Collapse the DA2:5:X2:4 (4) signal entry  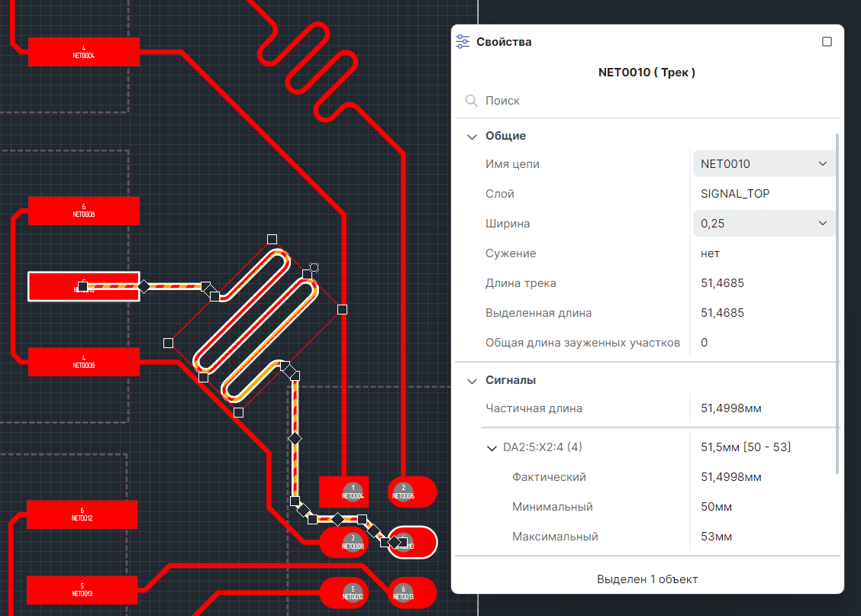pos(492,447)
